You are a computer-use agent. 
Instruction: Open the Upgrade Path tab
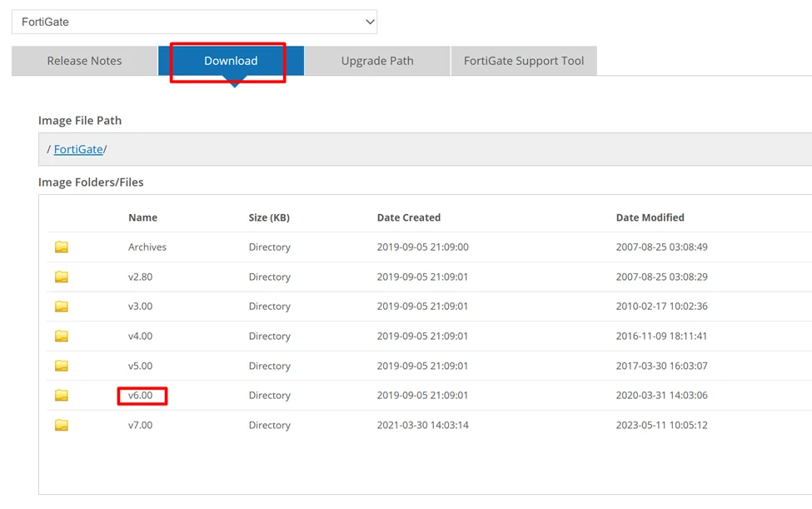[x=377, y=61]
